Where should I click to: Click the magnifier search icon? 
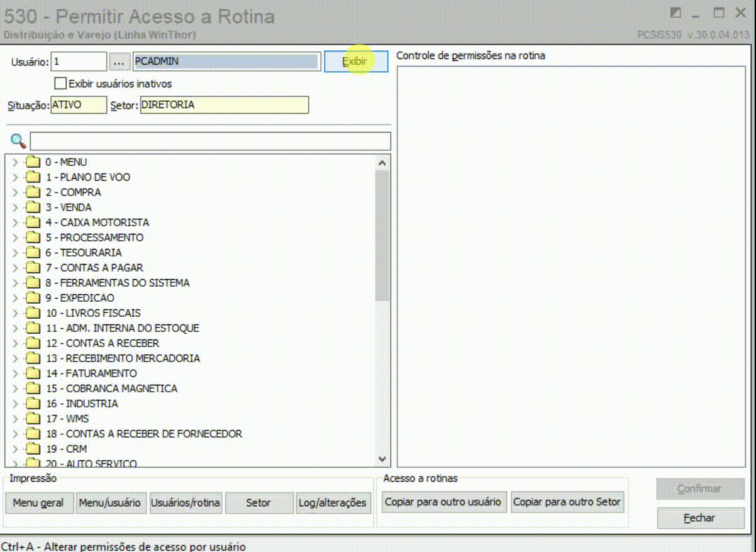click(x=18, y=141)
